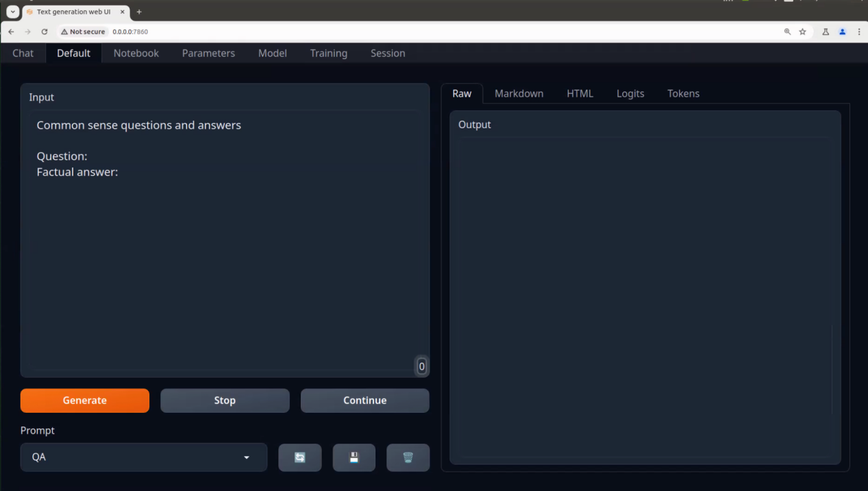
Task: Reload the page in the browser
Action: 45,32
